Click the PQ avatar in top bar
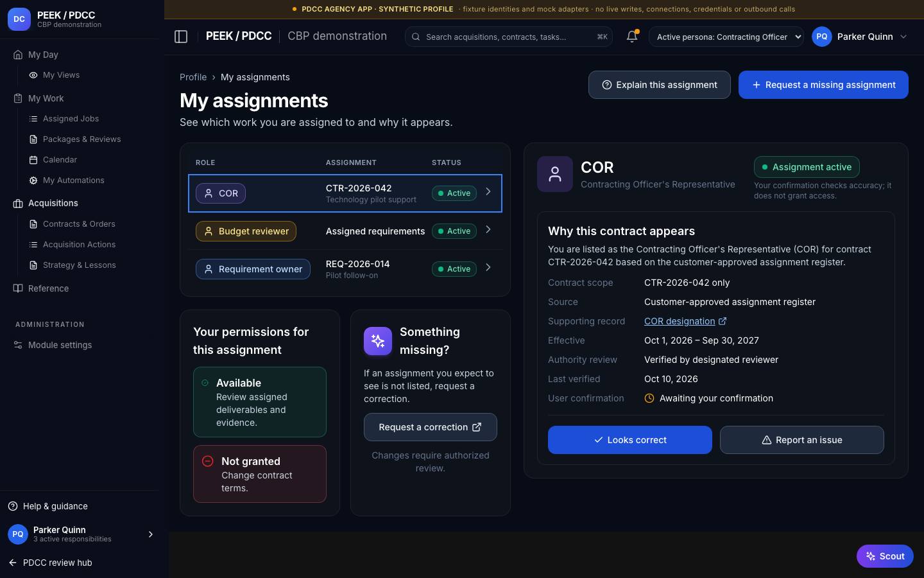 [x=822, y=37]
